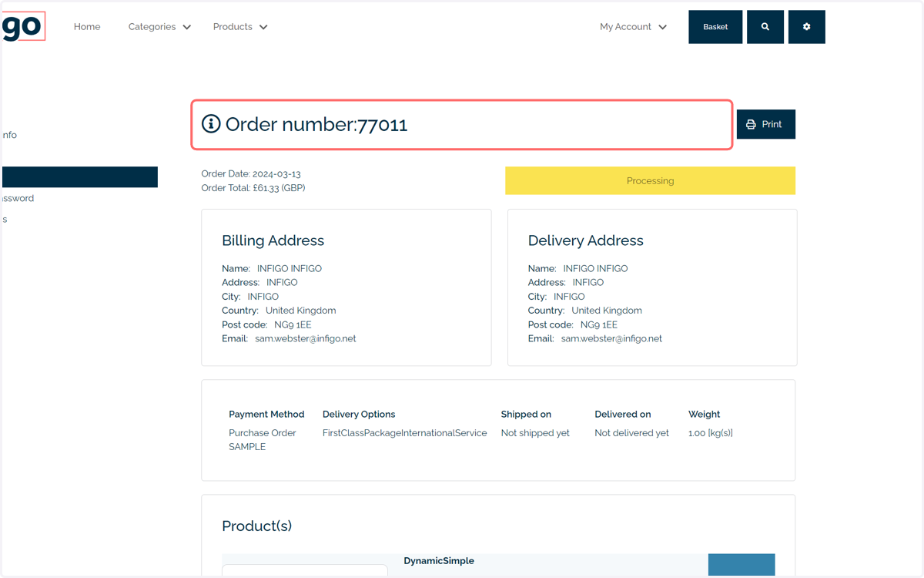Select the Billing Address heading
The height and width of the screenshot is (578, 924).
(x=273, y=240)
